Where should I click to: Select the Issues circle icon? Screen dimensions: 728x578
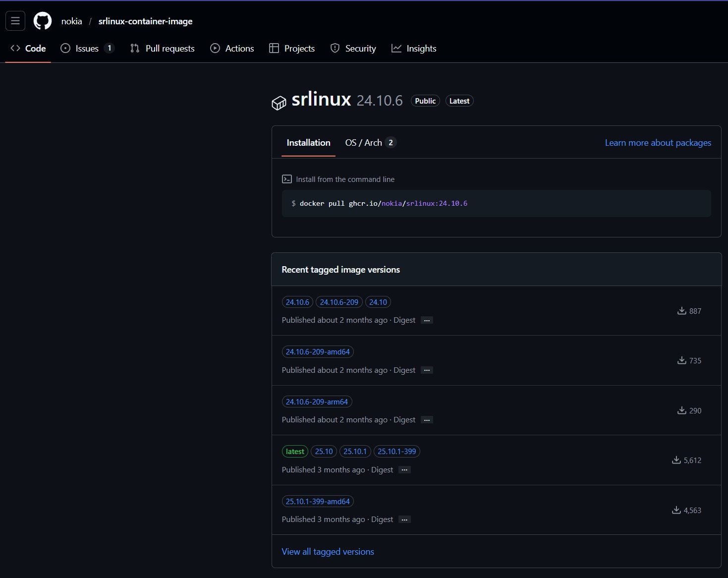point(65,48)
